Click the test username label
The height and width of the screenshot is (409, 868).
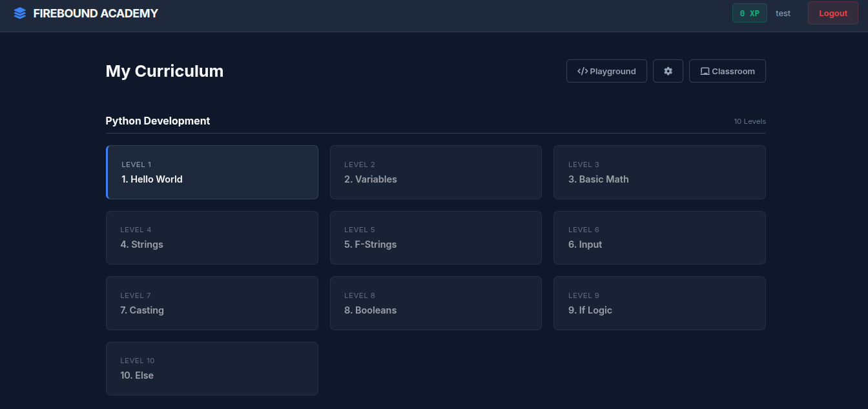pos(783,13)
